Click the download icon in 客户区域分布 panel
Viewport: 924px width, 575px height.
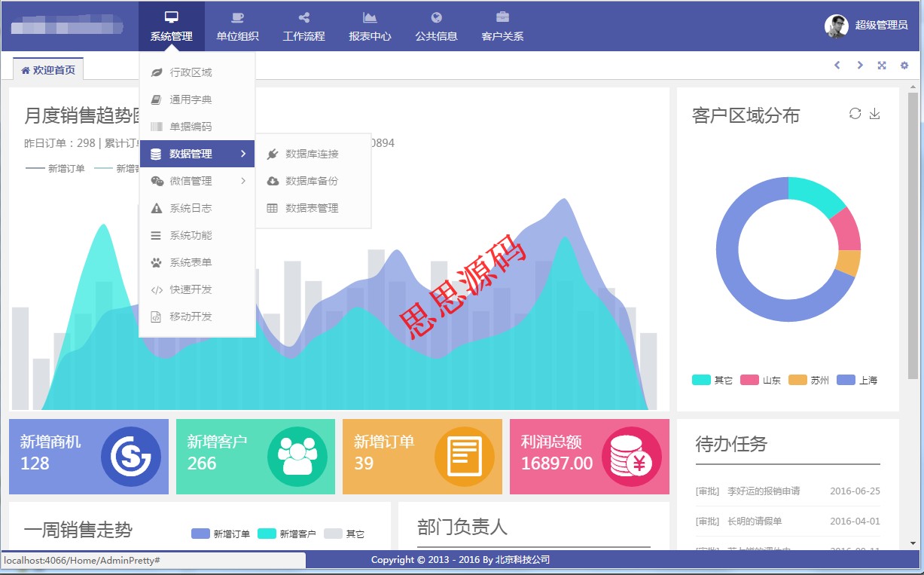[x=874, y=114]
